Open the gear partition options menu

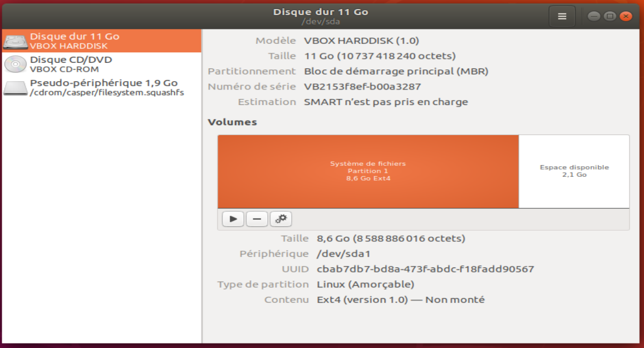click(281, 219)
